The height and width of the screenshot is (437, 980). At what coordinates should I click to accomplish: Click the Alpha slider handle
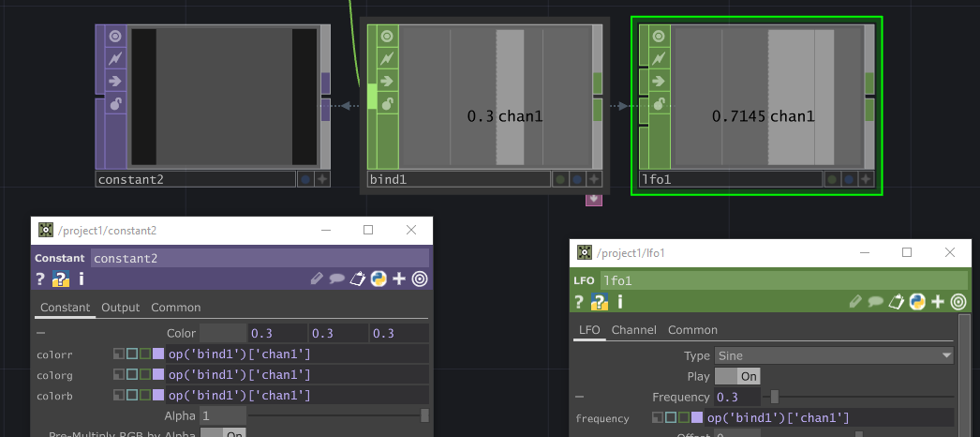(x=425, y=415)
